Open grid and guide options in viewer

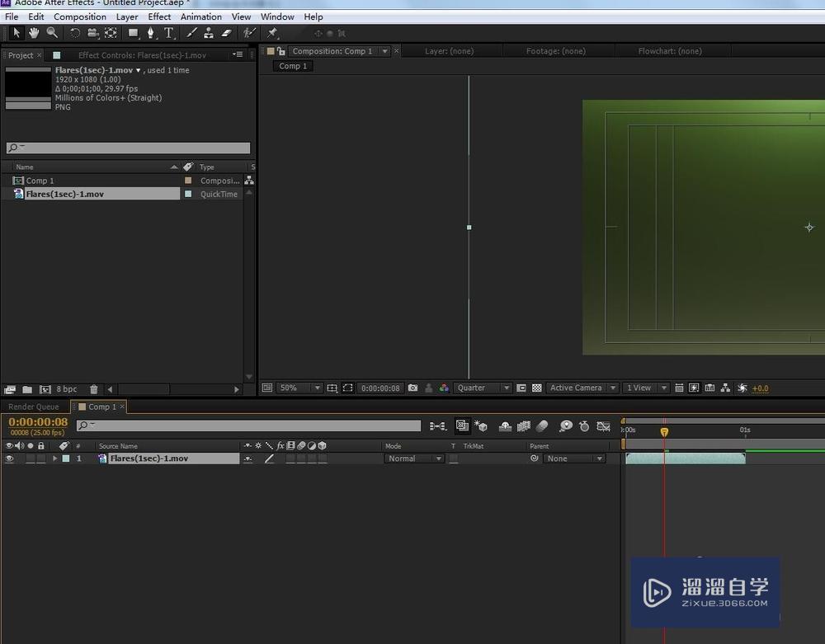pyautogui.click(x=332, y=388)
